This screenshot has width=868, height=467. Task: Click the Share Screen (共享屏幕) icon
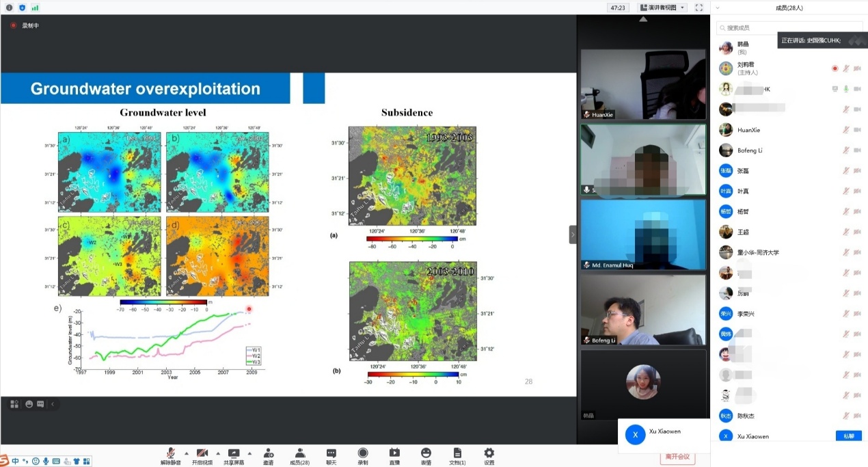pyautogui.click(x=233, y=454)
